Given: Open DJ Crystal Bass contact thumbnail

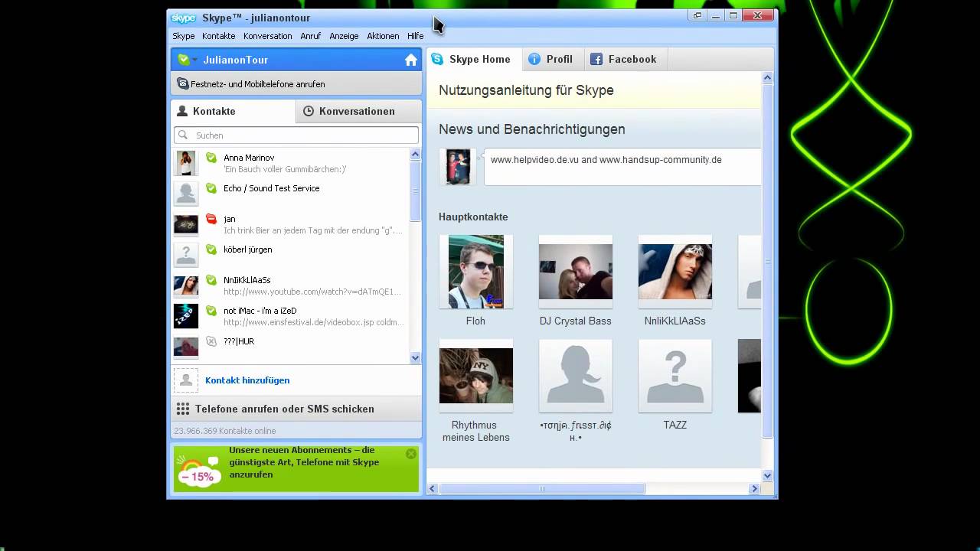Looking at the screenshot, I should click(x=576, y=272).
